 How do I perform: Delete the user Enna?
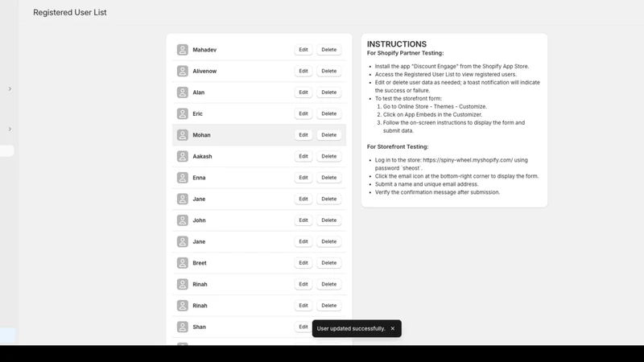pyautogui.click(x=329, y=178)
